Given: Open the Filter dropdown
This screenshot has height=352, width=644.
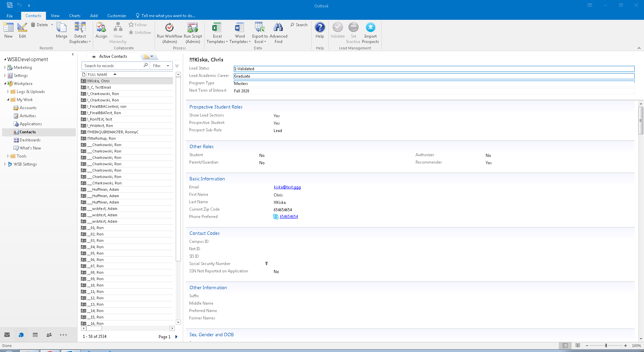Looking at the screenshot, I should [161, 66].
